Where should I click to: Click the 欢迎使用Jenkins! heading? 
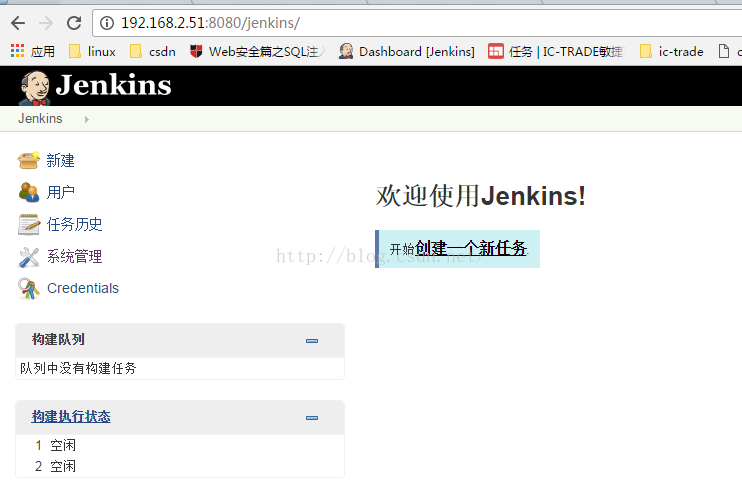point(481,196)
